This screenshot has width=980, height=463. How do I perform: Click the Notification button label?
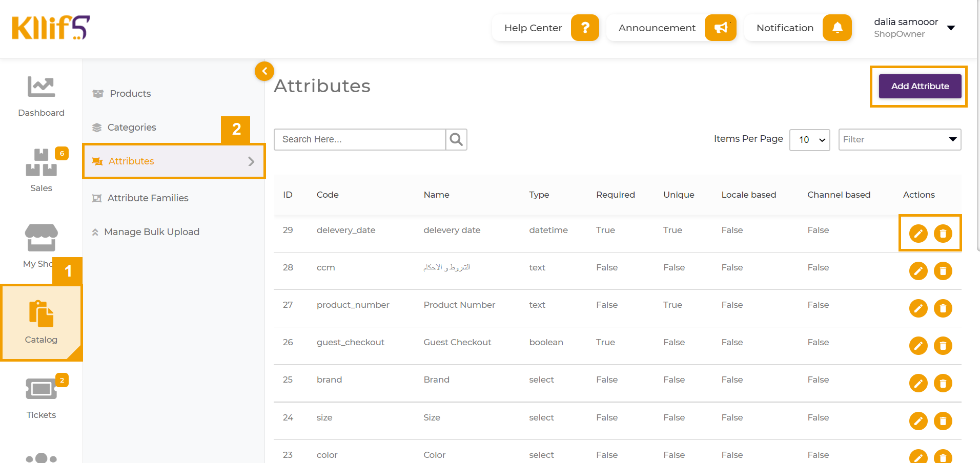point(785,28)
